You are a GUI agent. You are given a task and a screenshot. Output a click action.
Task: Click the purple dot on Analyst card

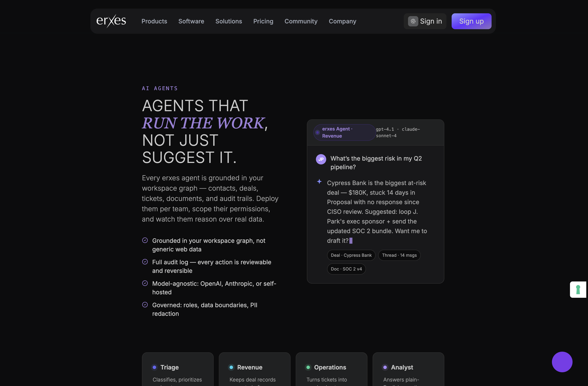pos(385,367)
